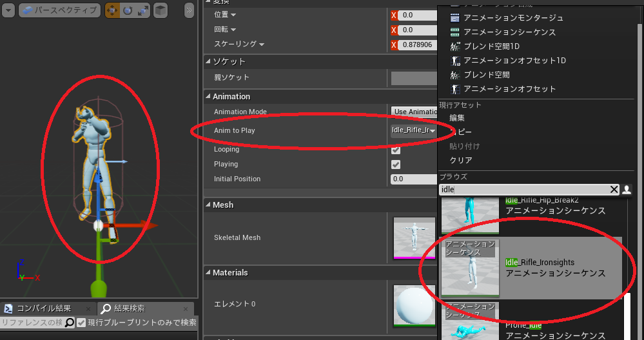The image size is (644, 340).
Task: Choose the ブレンド空間1D icon entry
Action: (x=454, y=46)
